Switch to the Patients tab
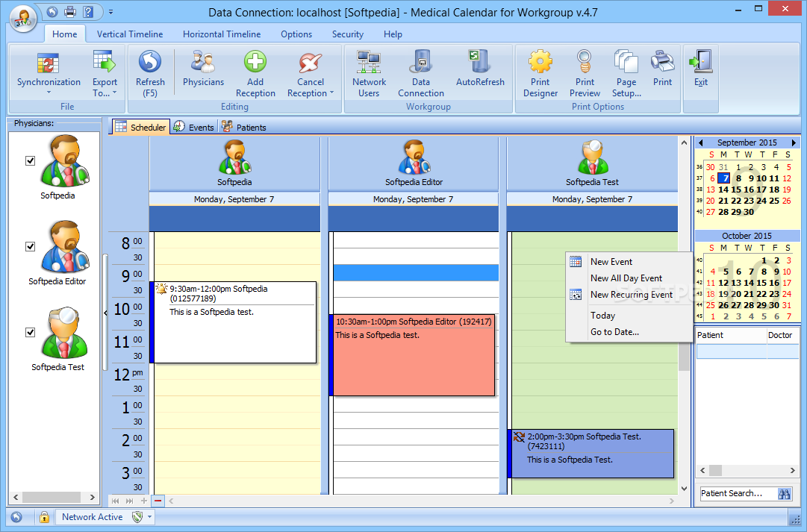 (x=244, y=127)
